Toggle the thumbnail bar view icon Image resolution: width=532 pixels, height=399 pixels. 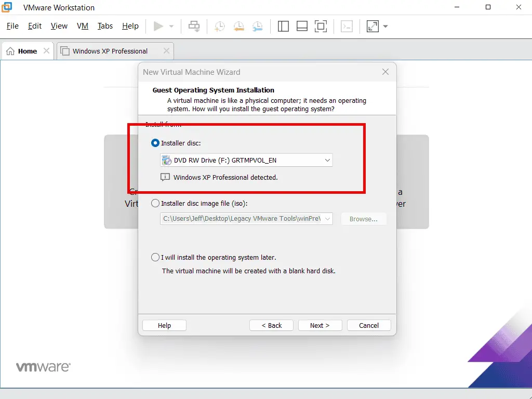click(x=302, y=26)
